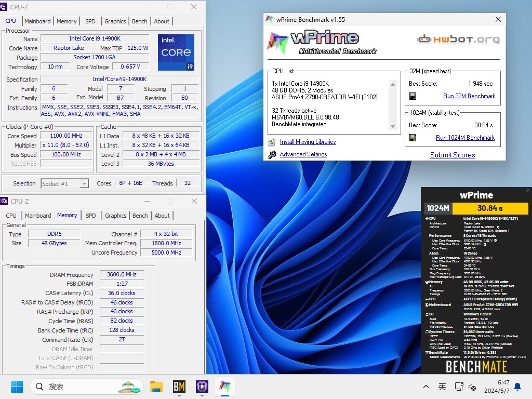Image resolution: width=532 pixels, height=399 pixels.
Task: Switch to the Mainboard tab in upper CPU-Z
Action: 37,21
